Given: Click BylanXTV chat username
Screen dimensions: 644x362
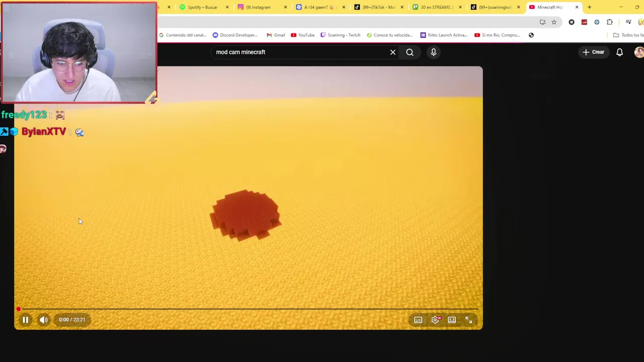Looking at the screenshot, I should click(44, 132).
